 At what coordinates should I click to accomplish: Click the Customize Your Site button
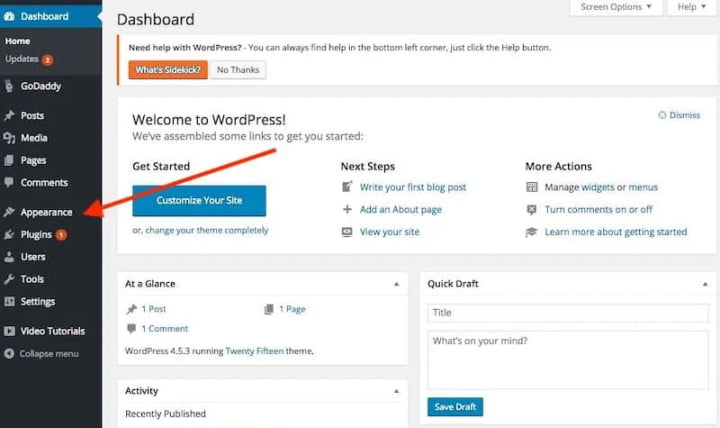[x=199, y=201]
